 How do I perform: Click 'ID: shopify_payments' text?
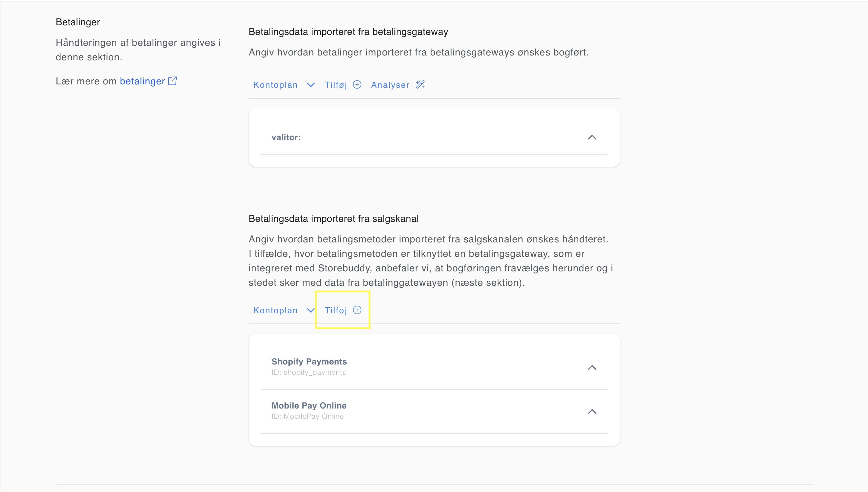(x=309, y=372)
